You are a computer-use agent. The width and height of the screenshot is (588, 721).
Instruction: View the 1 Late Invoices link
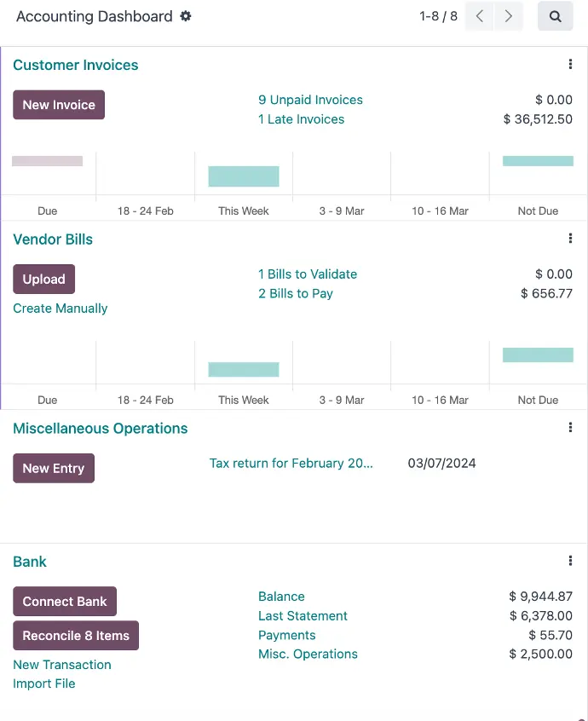coord(301,119)
